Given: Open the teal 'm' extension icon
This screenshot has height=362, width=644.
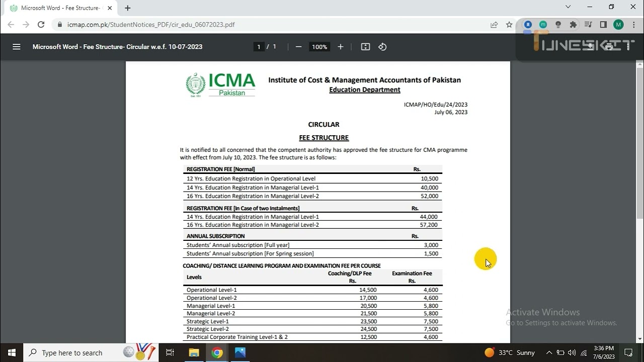Looking at the screenshot, I should (x=543, y=24).
